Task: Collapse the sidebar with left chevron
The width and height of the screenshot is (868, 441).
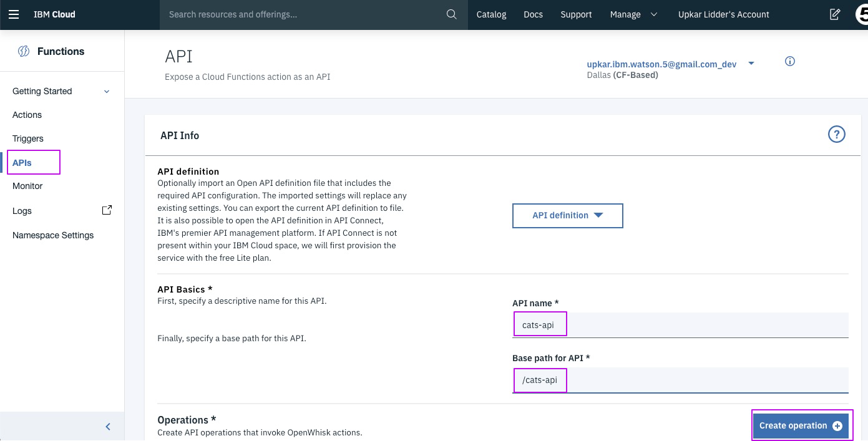Action: point(108,427)
